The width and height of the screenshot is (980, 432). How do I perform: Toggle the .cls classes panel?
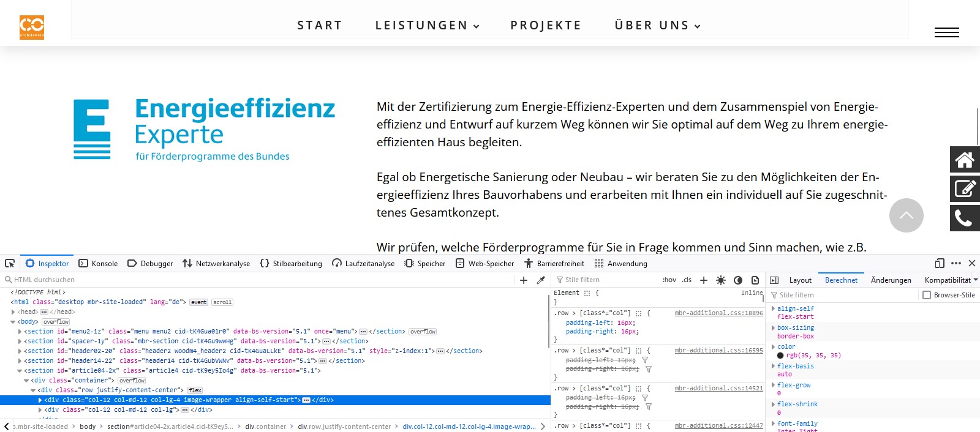[687, 280]
